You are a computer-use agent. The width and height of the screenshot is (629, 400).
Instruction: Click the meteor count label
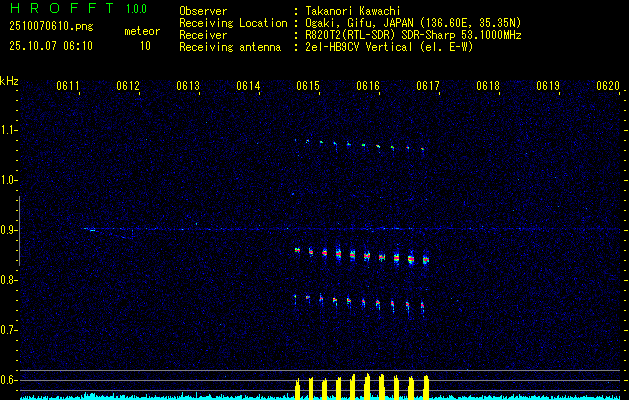(142, 31)
